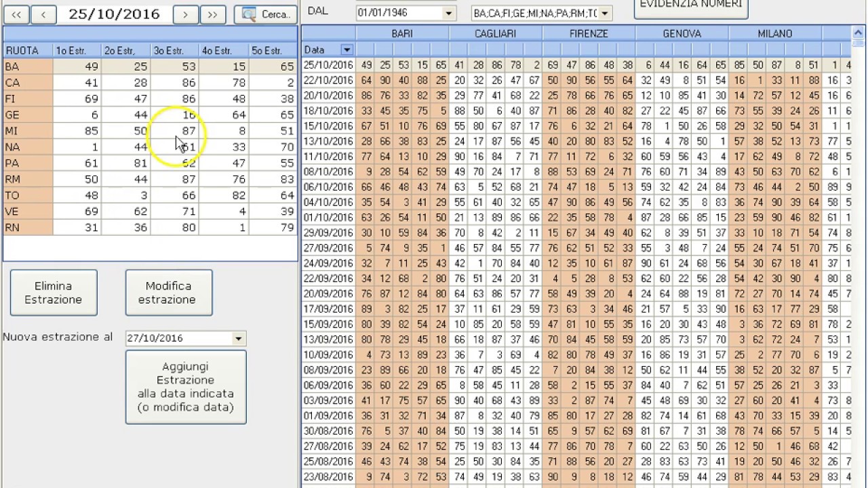Click the 3o Estr. column header
The height and width of the screenshot is (488, 868).
click(x=175, y=50)
